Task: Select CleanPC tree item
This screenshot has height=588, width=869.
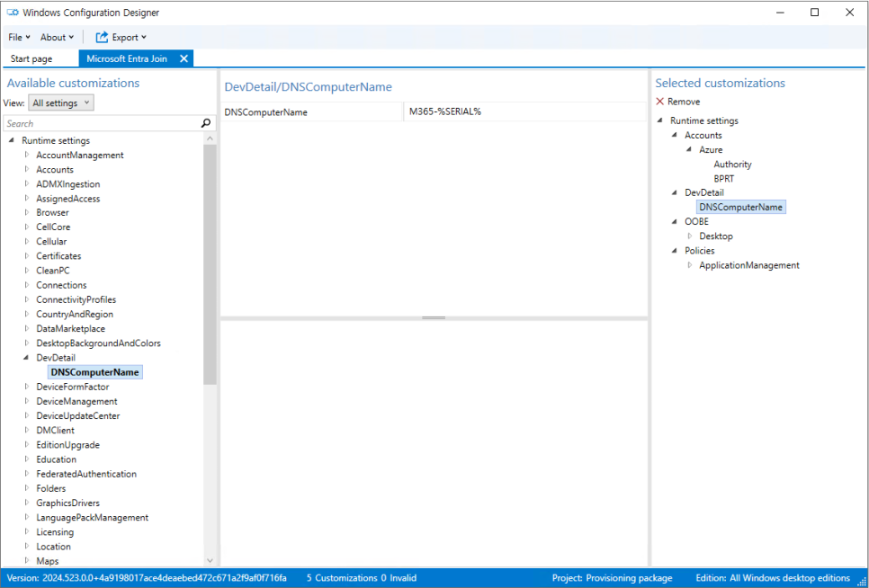Action: pos(53,271)
